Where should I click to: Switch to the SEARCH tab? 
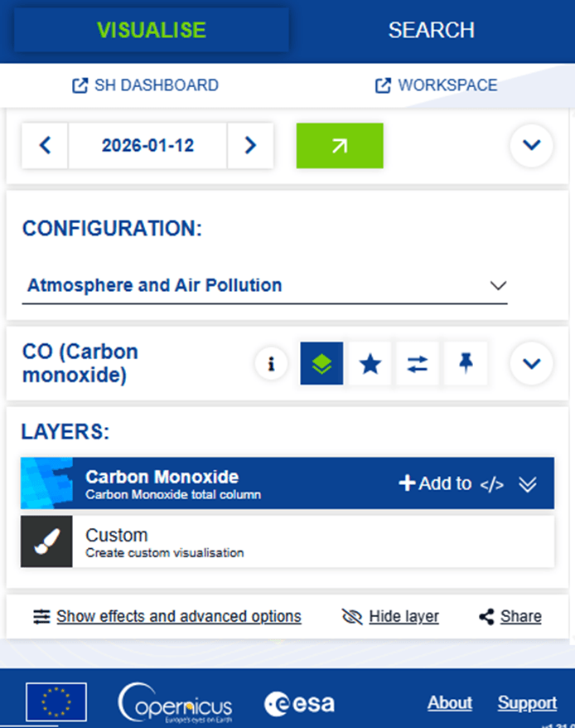tap(431, 30)
